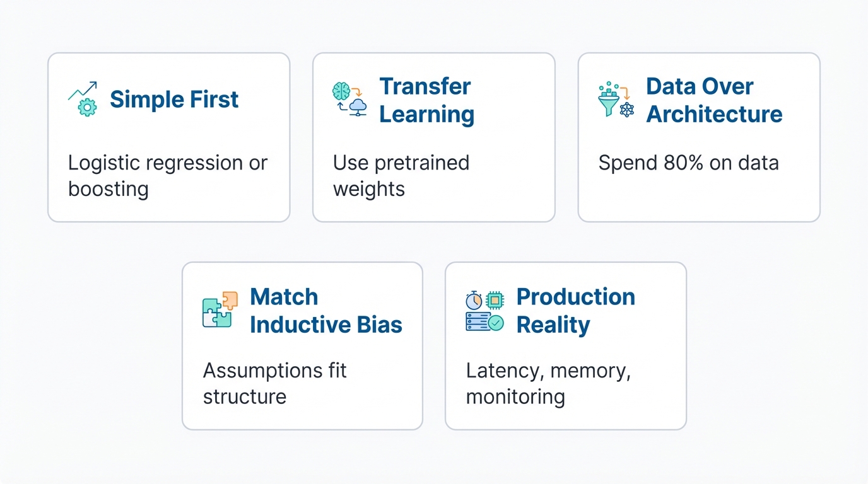
Task: Open the Production Reality heading
Action: tap(575, 311)
